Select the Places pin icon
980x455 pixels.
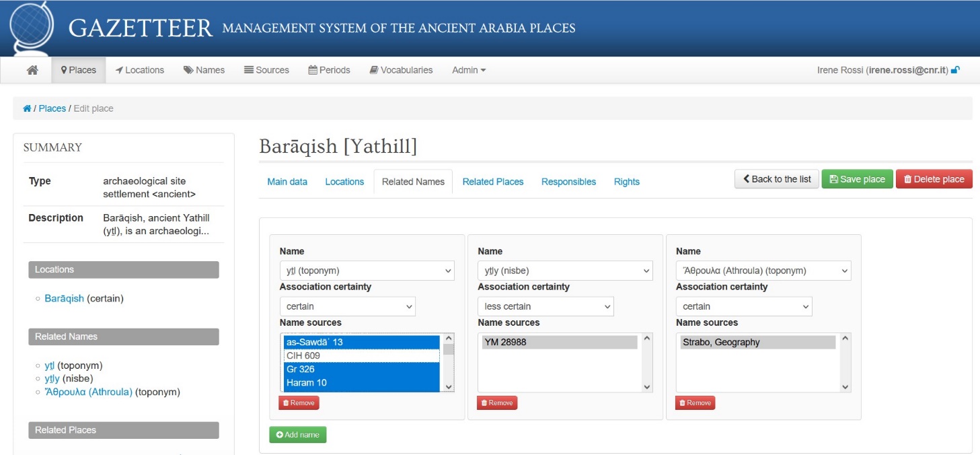coord(64,69)
